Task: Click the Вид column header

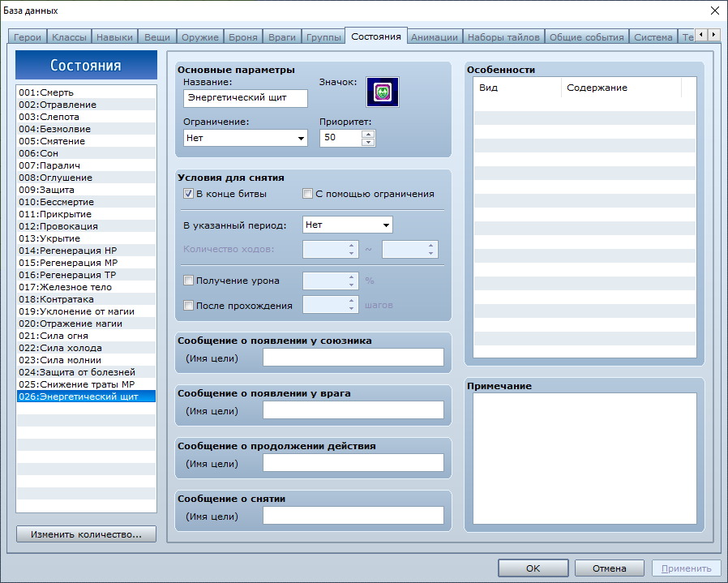Action: 517,88
